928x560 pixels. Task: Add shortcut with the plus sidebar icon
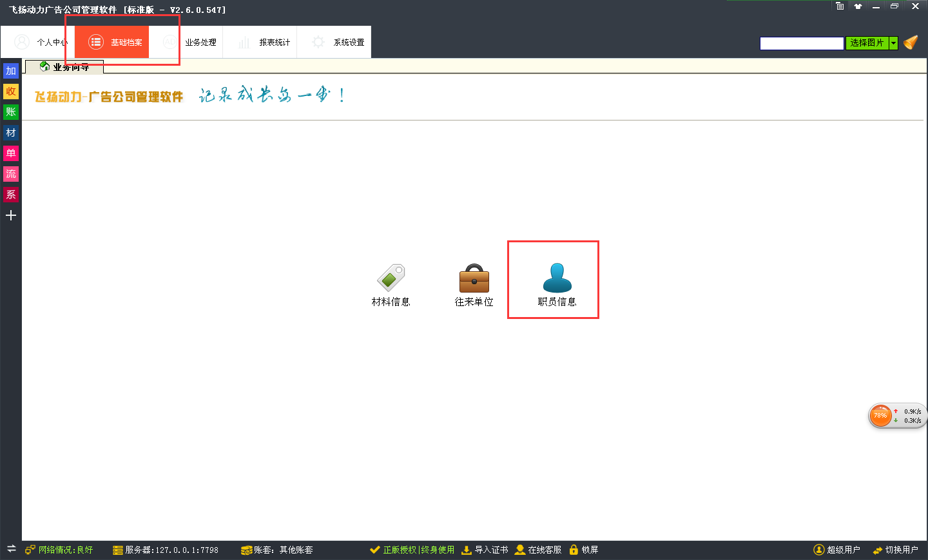pos(11,215)
